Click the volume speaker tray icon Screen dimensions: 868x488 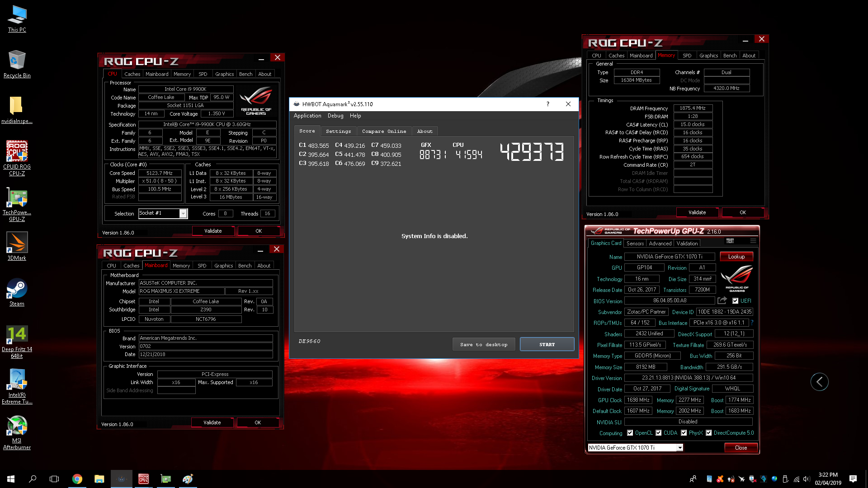pos(807,479)
